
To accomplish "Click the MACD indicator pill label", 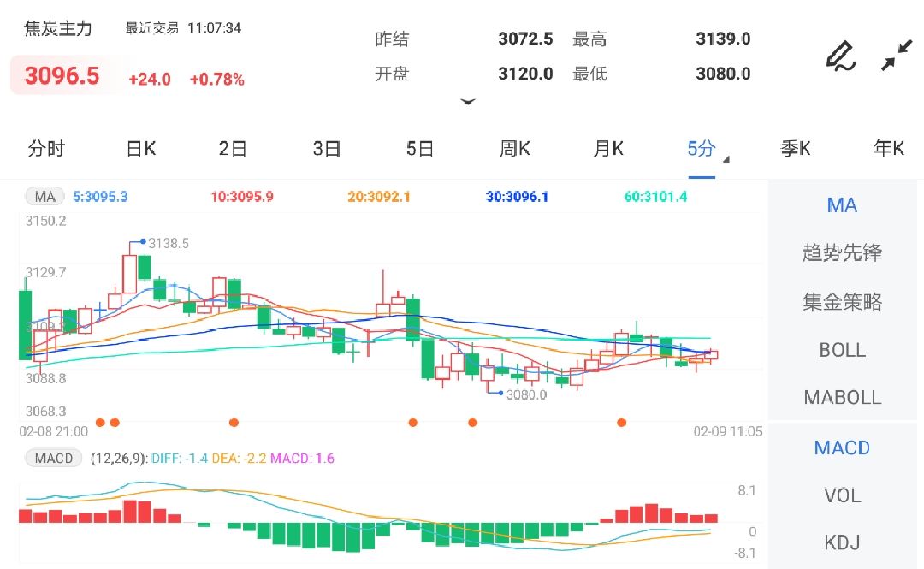I will [53, 458].
